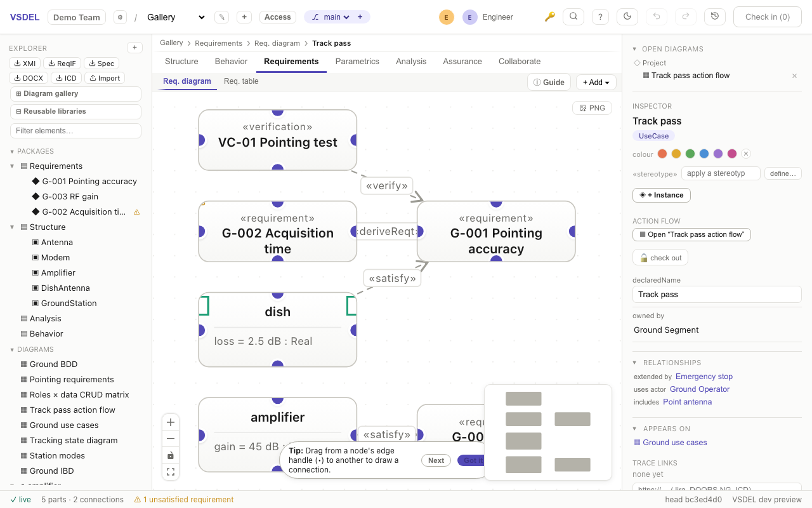The height and width of the screenshot is (508, 812).
Task: Toggle dark mode moon icon
Action: pyautogui.click(x=627, y=17)
